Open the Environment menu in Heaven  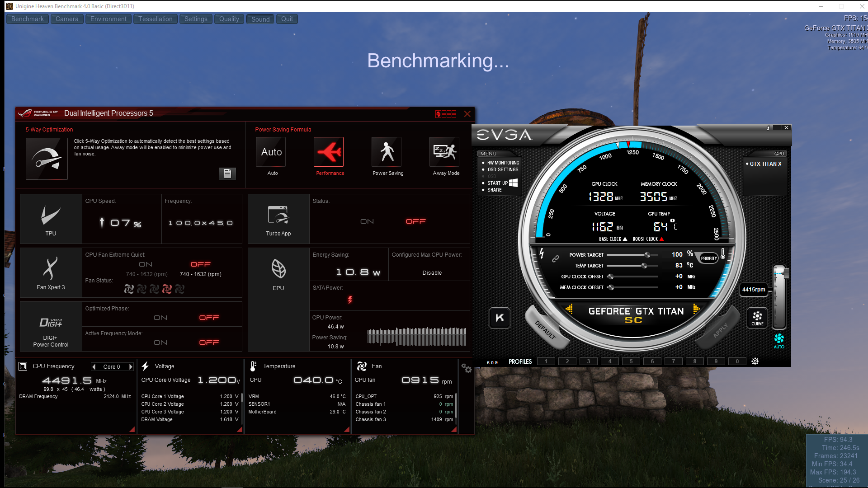pos(108,19)
